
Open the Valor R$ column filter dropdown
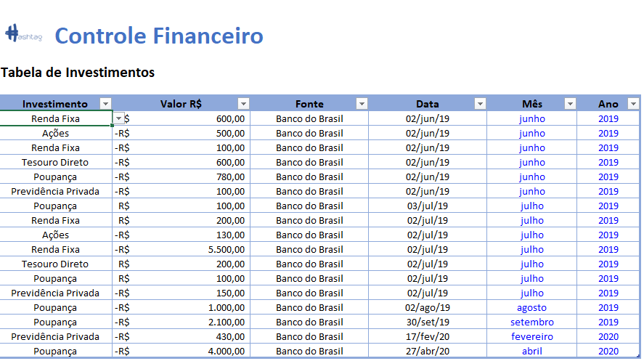coord(243,104)
